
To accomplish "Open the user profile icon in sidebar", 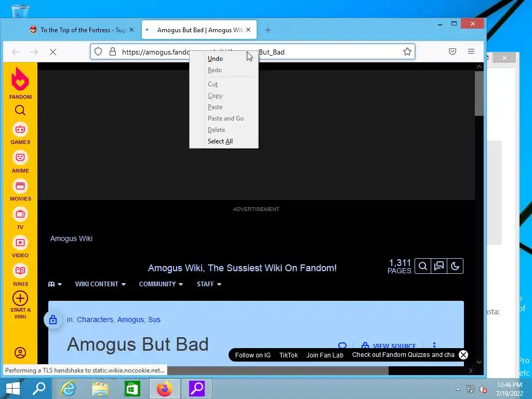I will pos(20,353).
